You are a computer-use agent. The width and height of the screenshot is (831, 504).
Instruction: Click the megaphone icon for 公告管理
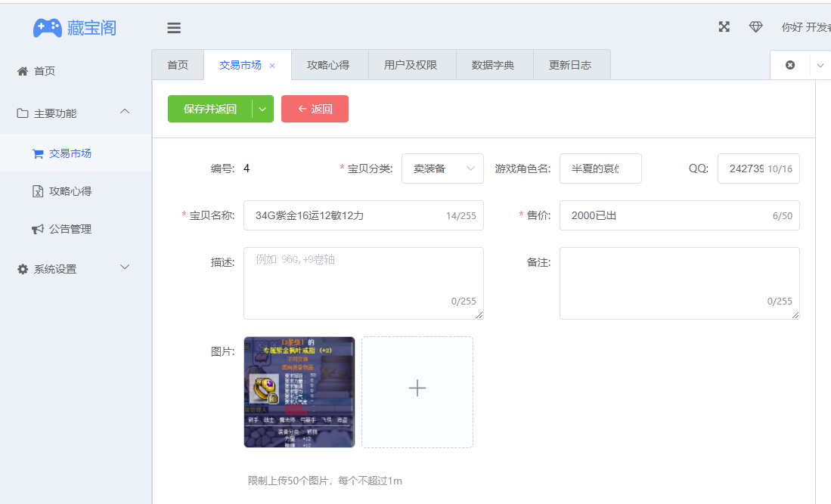point(38,229)
